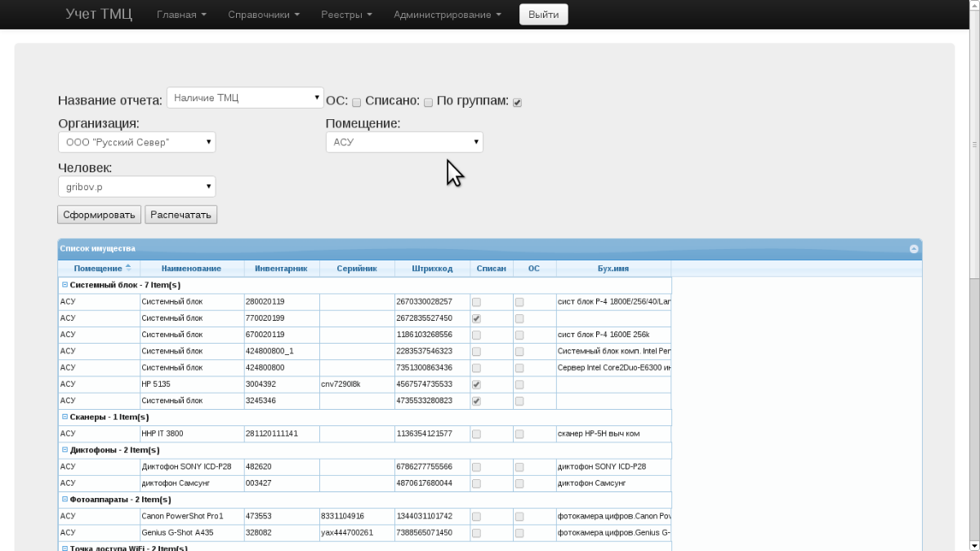The width and height of the screenshot is (980, 551).
Task: Click sort arrow icon in Помещение header
Action: pos(127,268)
